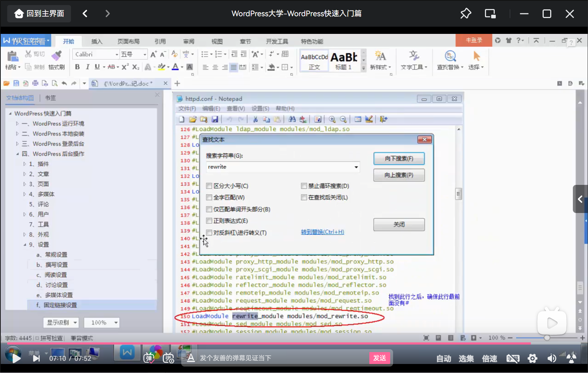Click 向下搜索(F) search down button
The width and height of the screenshot is (588, 373).
tap(399, 159)
